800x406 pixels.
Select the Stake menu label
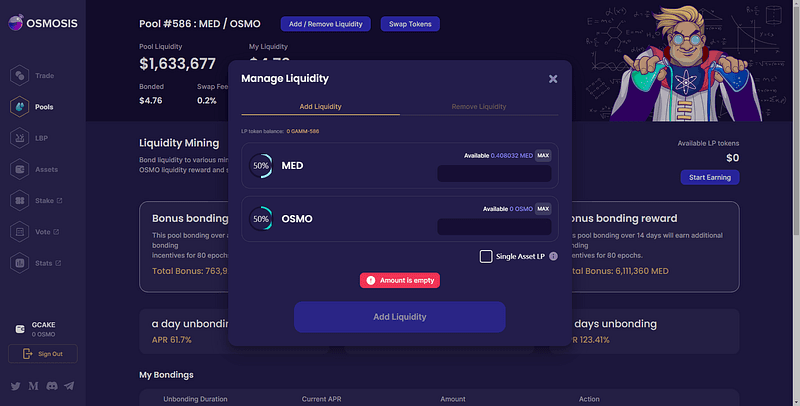pyautogui.click(x=44, y=200)
